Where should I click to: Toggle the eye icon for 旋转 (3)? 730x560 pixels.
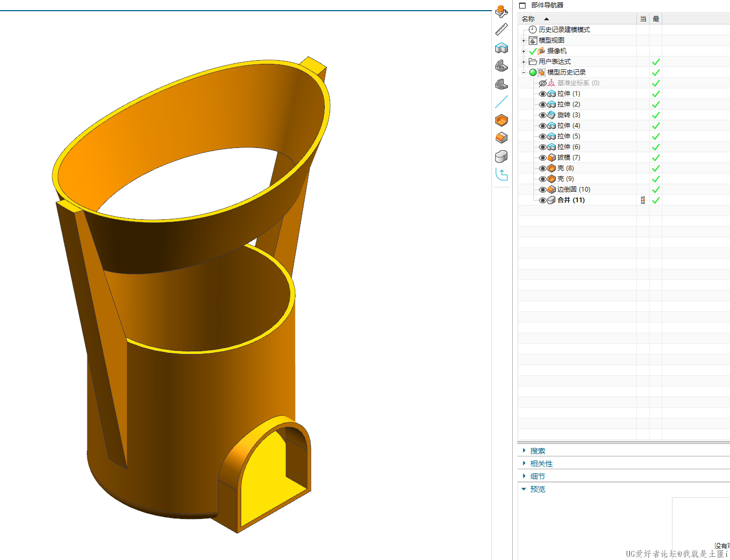click(543, 115)
